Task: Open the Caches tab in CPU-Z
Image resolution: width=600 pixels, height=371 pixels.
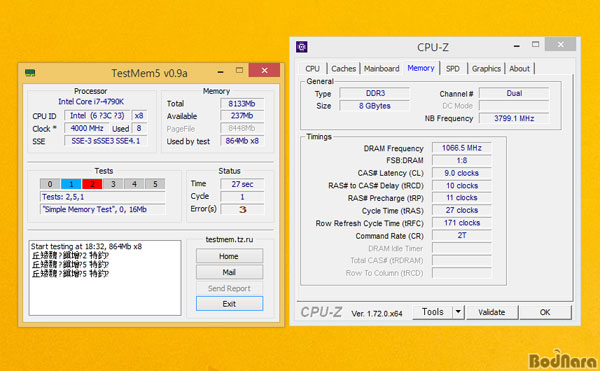Action: tap(343, 68)
